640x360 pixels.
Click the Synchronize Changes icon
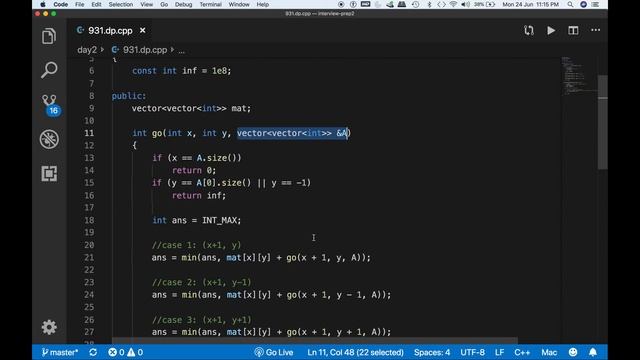point(93,352)
